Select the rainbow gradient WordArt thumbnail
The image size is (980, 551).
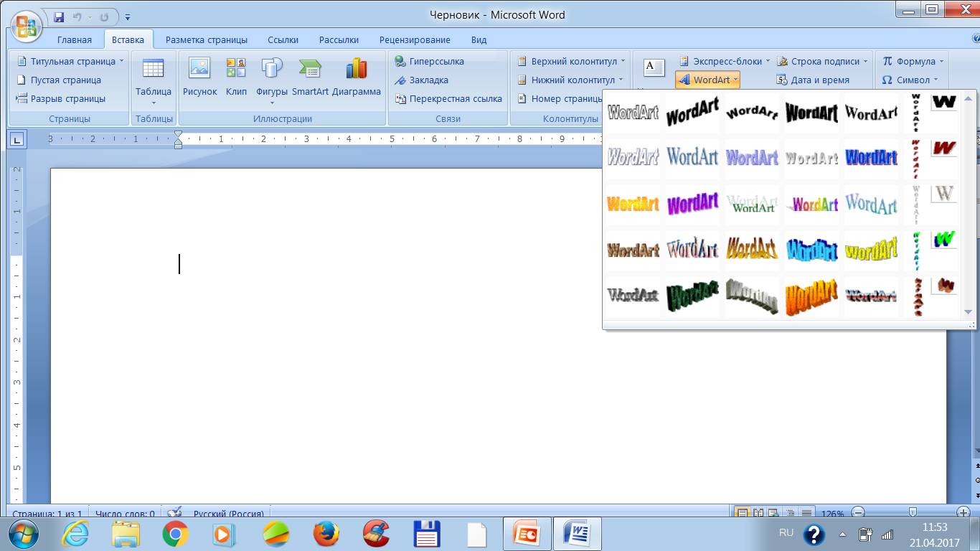pyautogui.click(x=811, y=204)
